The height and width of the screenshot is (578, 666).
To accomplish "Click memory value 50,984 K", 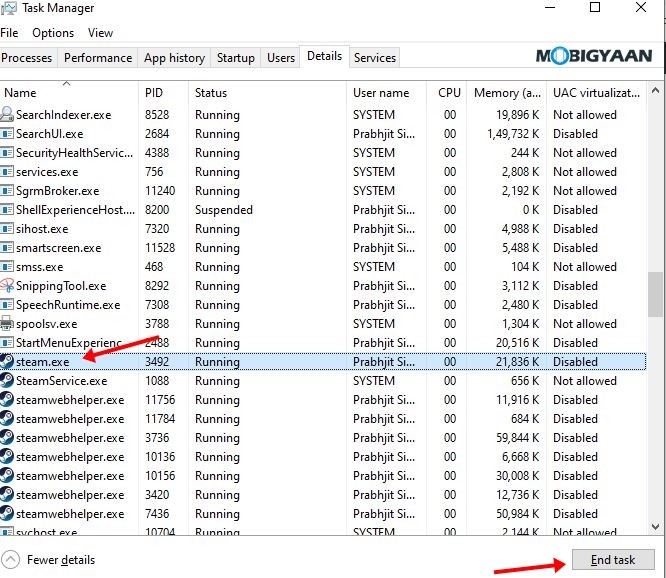I will (518, 514).
